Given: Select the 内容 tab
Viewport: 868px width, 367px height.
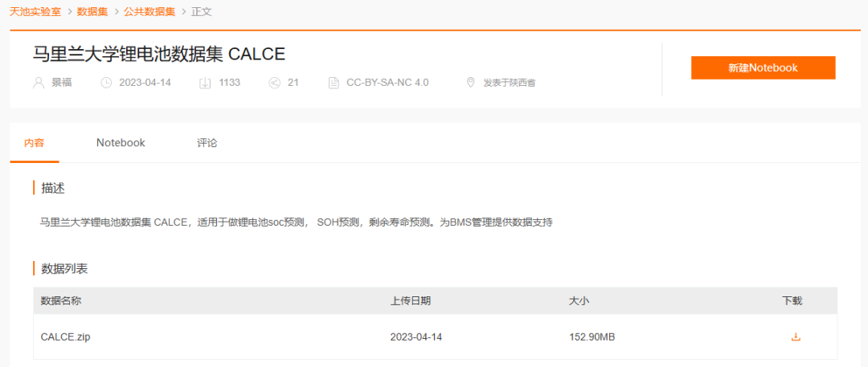Looking at the screenshot, I should (x=35, y=143).
